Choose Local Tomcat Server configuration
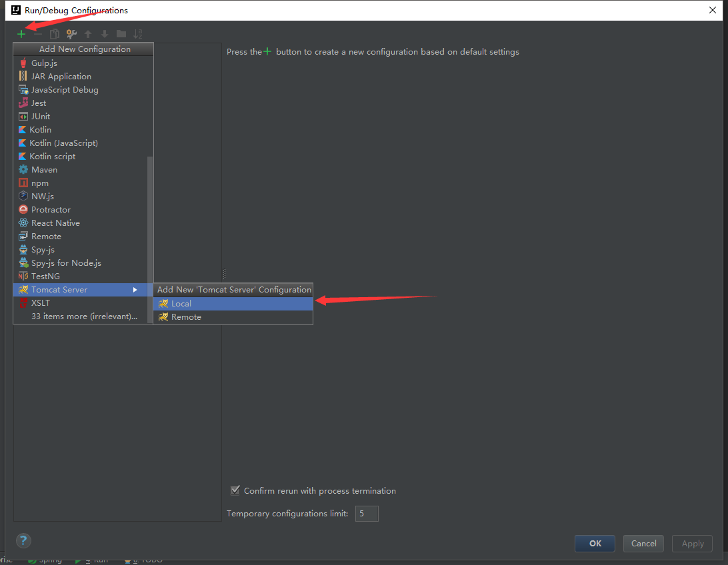Image resolution: width=728 pixels, height=565 pixels. click(233, 303)
